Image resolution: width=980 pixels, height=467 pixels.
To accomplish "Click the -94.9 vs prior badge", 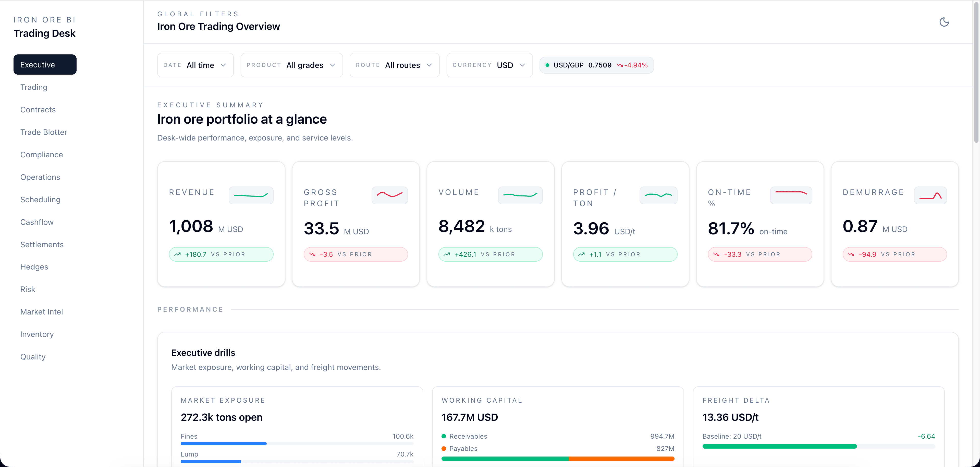I will click(895, 254).
